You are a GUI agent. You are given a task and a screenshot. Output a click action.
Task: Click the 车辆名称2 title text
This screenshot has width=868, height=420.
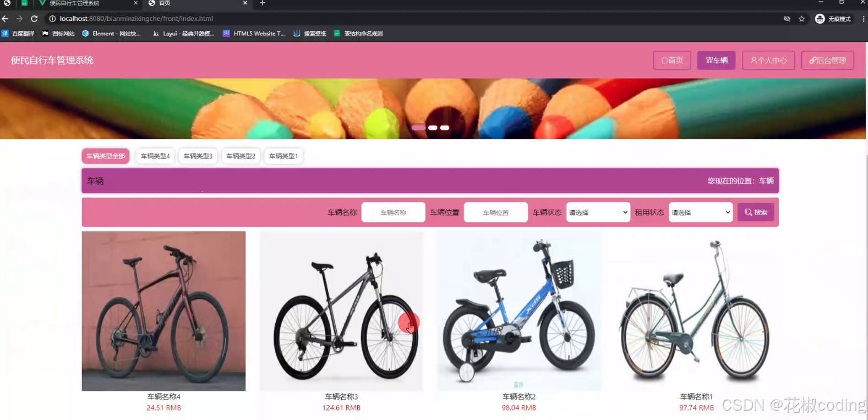point(519,397)
